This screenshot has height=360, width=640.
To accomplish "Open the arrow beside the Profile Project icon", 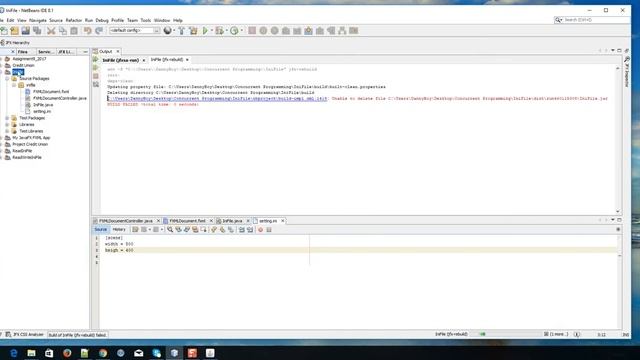I will 241,31.
